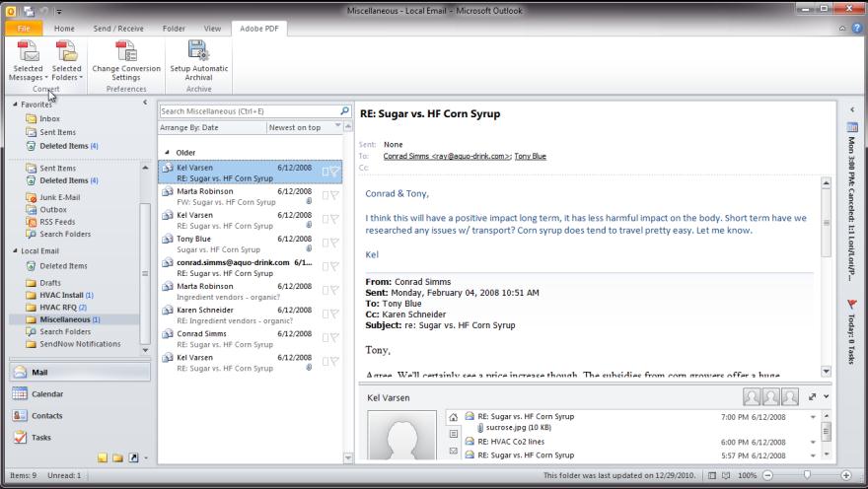Open the Selected Folders convert button

tap(67, 61)
